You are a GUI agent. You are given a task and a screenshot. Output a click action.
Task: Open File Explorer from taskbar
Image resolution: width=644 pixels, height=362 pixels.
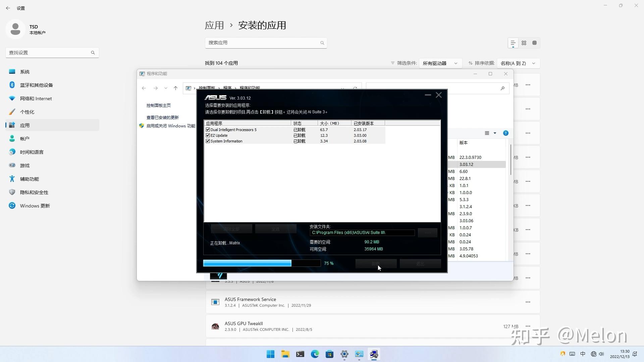(x=285, y=354)
